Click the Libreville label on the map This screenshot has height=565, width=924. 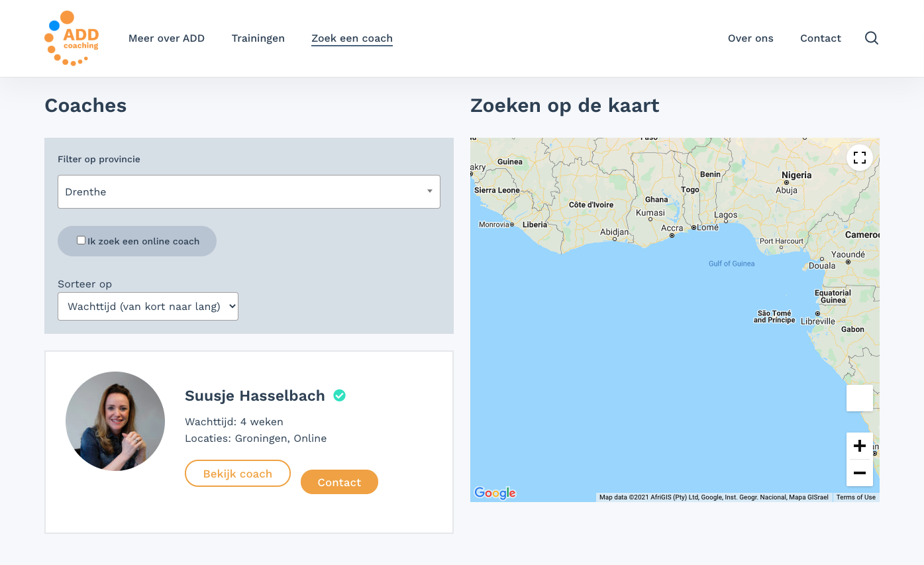click(x=818, y=321)
